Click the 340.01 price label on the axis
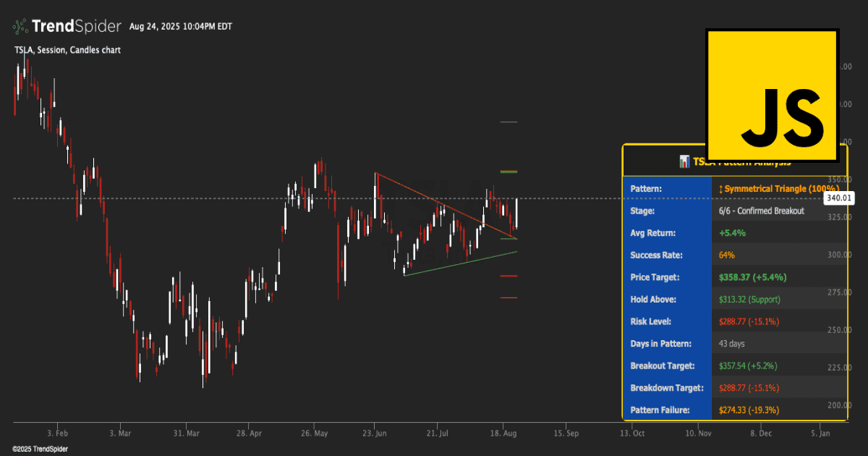Image resolution: width=868 pixels, height=456 pixels. (838, 197)
